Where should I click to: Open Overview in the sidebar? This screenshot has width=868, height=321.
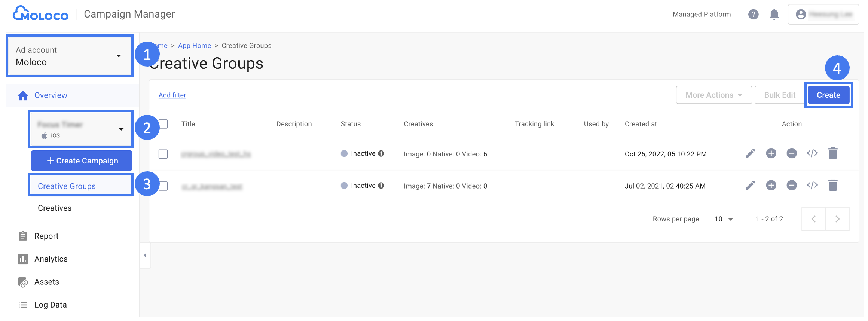point(51,95)
